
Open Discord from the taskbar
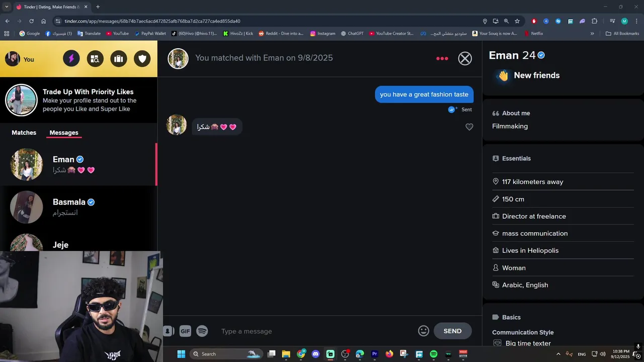pyautogui.click(x=315, y=354)
